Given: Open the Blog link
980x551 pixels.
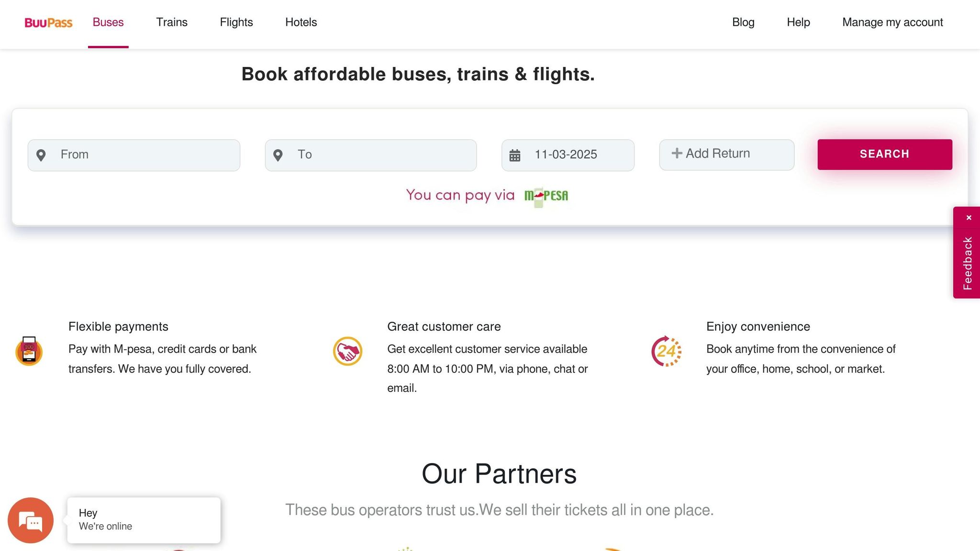Looking at the screenshot, I should 743,22.
